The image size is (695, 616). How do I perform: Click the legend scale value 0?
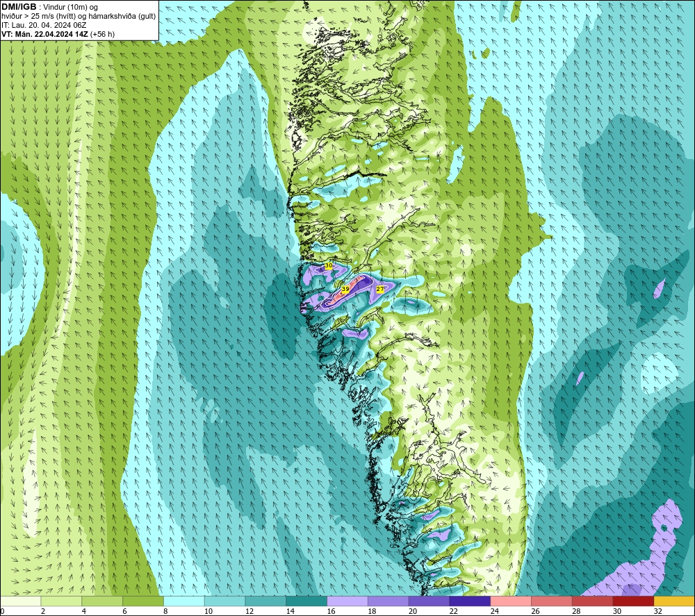click(2, 611)
